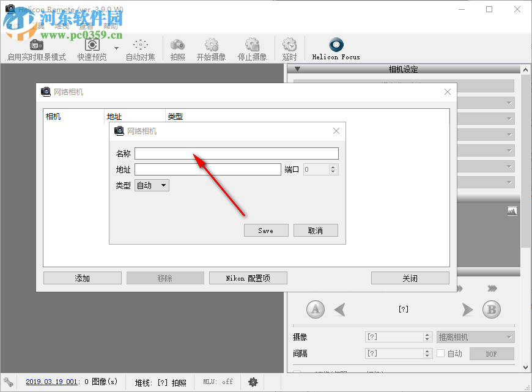Click the A point marker button
This screenshot has height=392, width=532.
click(x=315, y=309)
